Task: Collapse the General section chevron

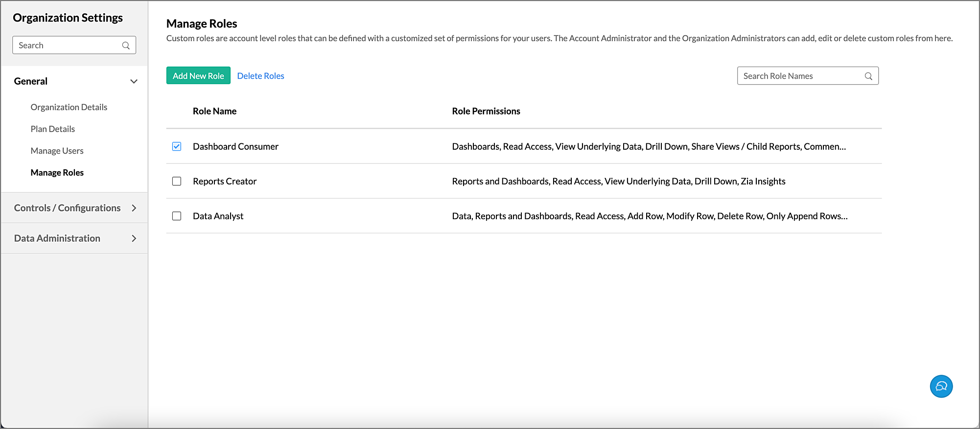Action: pyautogui.click(x=134, y=81)
